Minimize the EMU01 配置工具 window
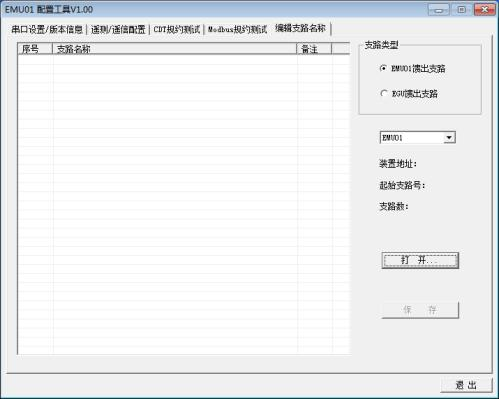The width and height of the screenshot is (499, 399). 439,9
